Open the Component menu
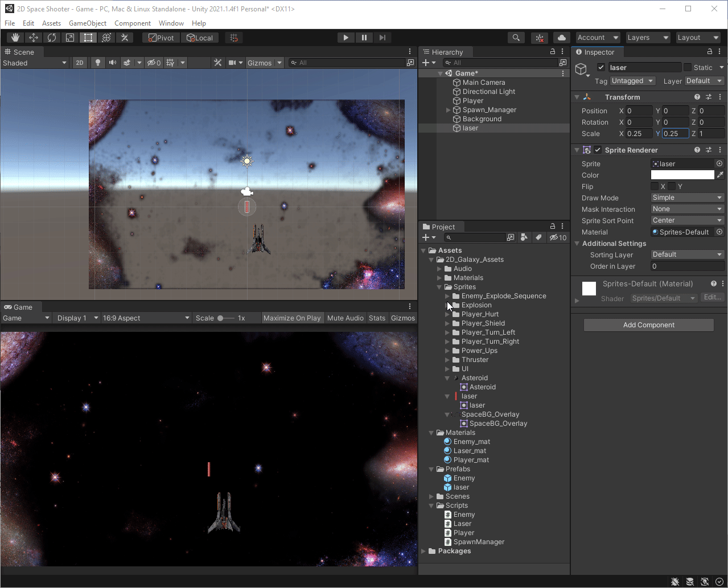Image resolution: width=728 pixels, height=588 pixels. (133, 23)
